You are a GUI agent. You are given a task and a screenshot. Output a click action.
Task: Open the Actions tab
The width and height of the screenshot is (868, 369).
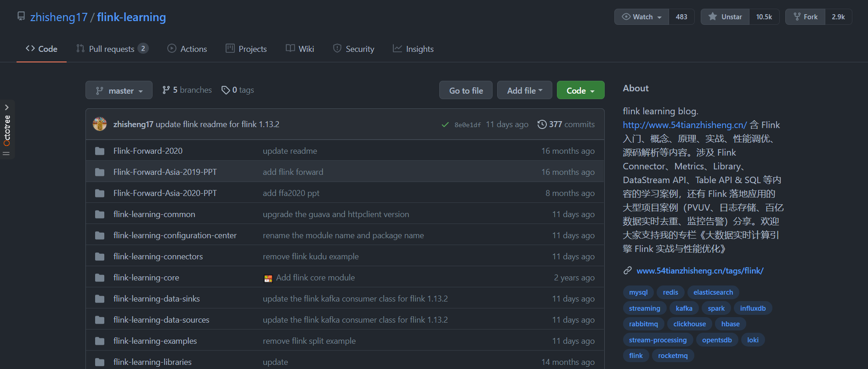pyautogui.click(x=187, y=49)
